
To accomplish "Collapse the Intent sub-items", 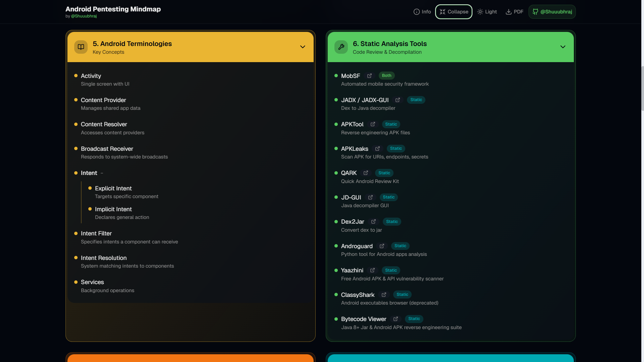I will 102,173.
